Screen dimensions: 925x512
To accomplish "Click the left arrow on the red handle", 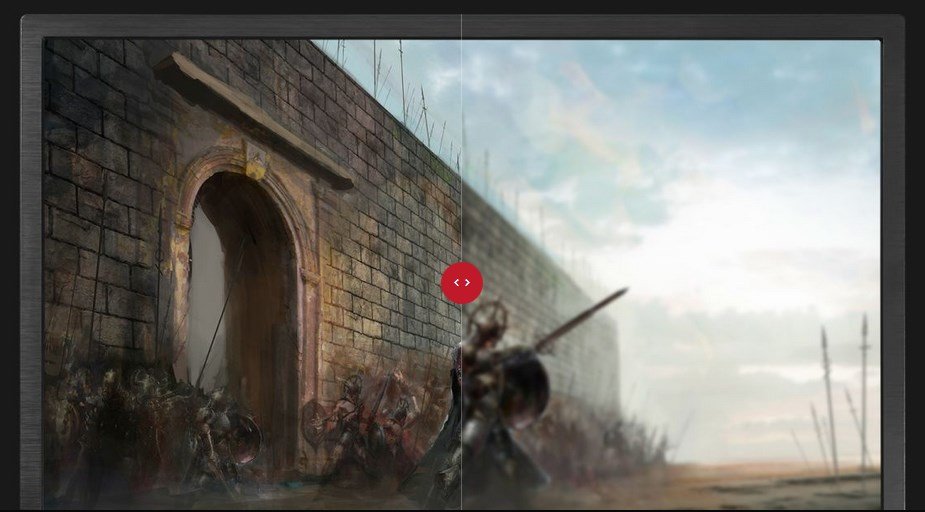I will [456, 283].
